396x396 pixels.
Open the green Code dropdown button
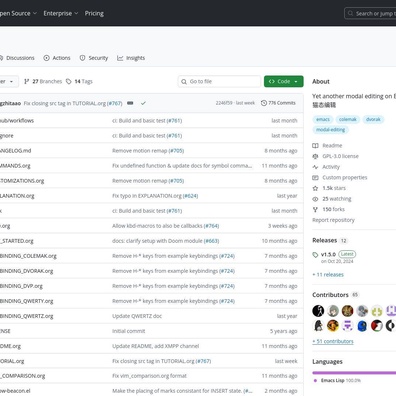coord(284,81)
